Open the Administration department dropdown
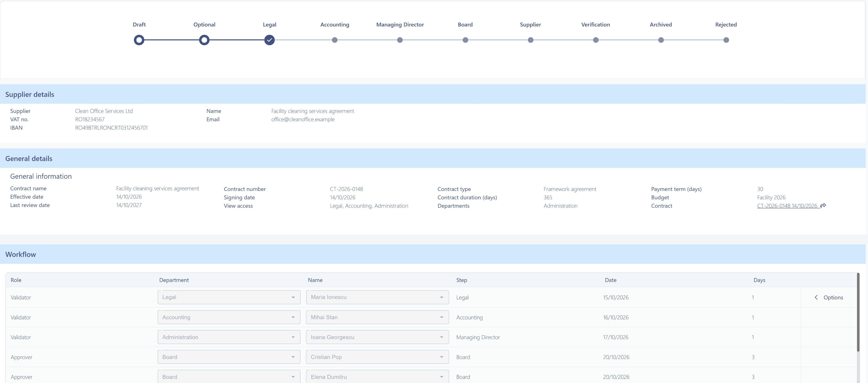 click(x=229, y=337)
